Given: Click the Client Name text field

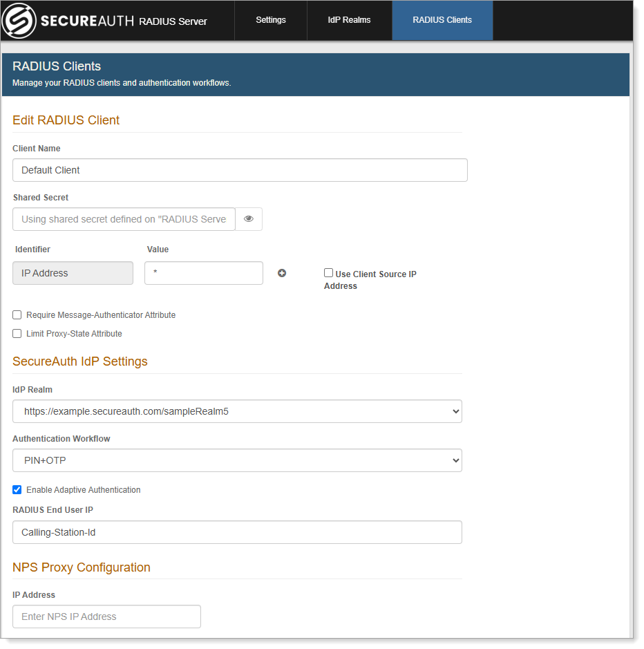Looking at the screenshot, I should [x=240, y=170].
